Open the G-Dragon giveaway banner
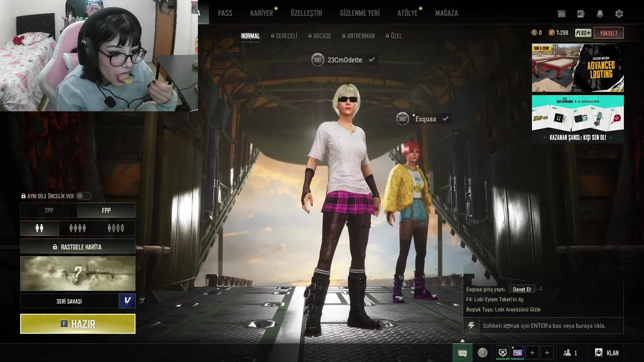The width and height of the screenshot is (644, 362). point(578,119)
